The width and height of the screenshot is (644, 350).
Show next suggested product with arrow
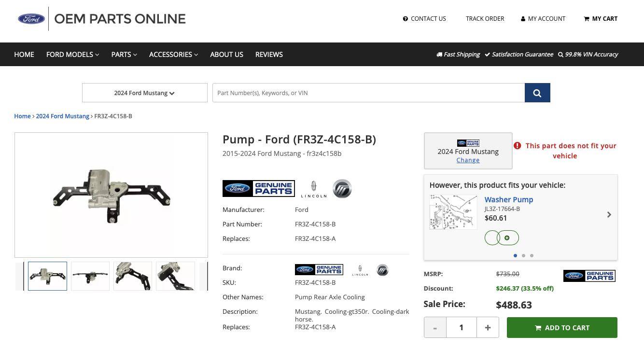point(609,214)
